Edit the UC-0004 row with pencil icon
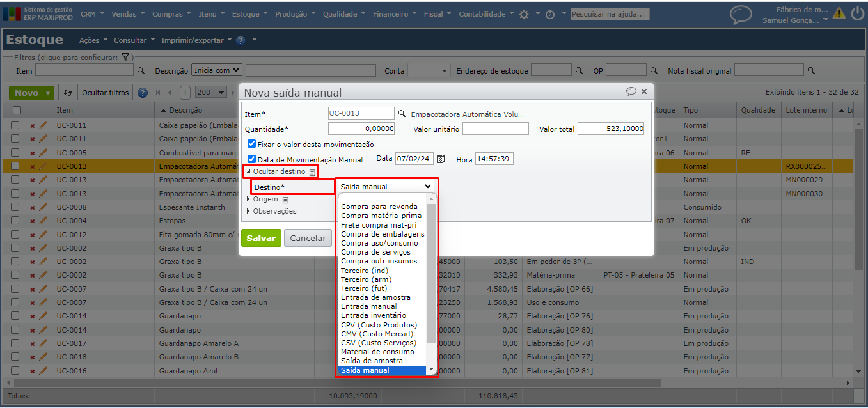Screen dimensions: 868x408 (43, 221)
